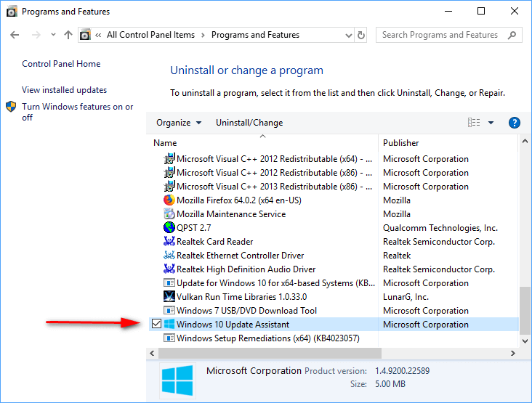
Task: Sort list by Publisher column header
Action: point(401,143)
